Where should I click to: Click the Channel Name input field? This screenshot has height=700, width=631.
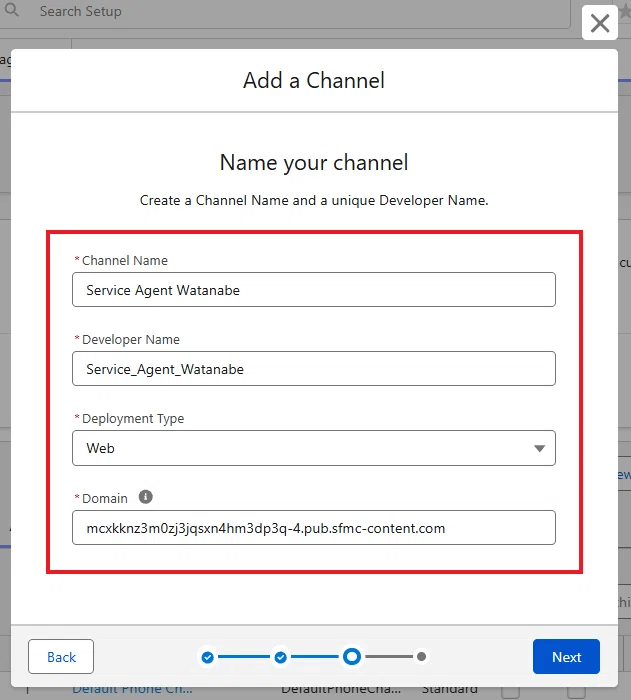(314, 290)
